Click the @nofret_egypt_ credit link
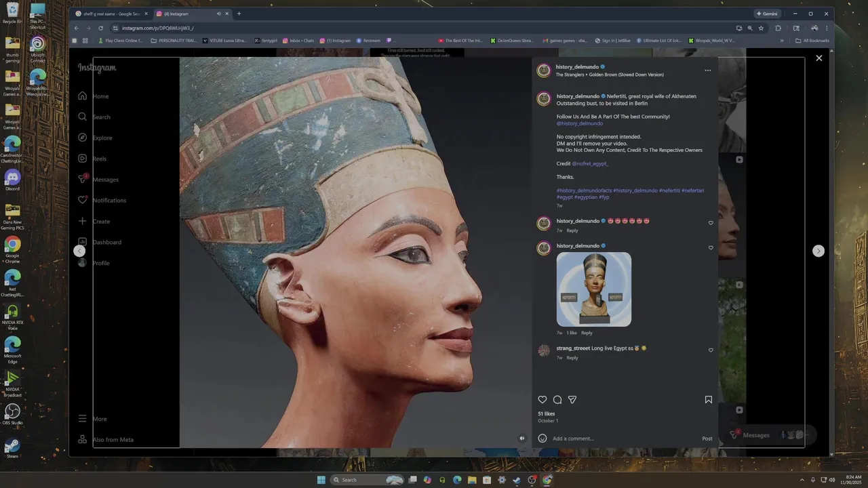 (590, 163)
